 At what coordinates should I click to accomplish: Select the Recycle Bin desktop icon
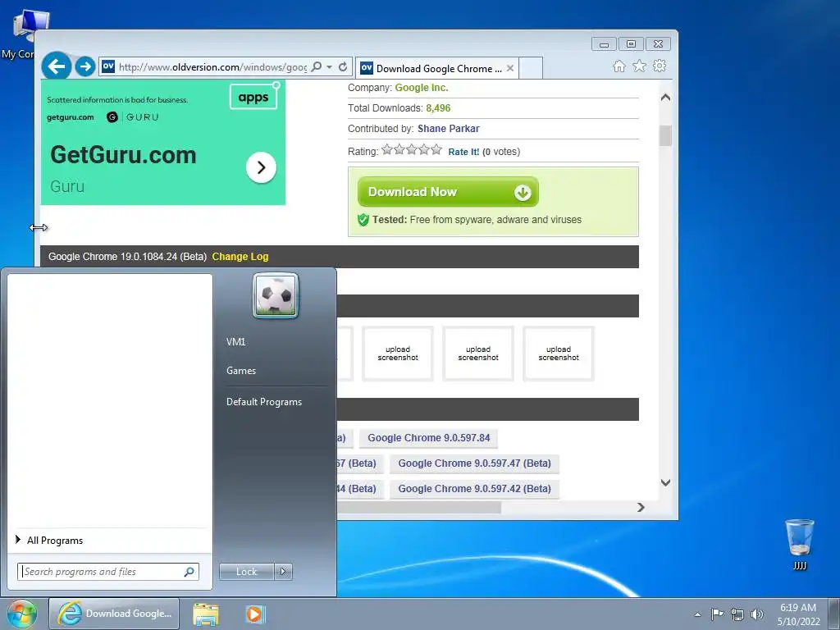tap(799, 545)
